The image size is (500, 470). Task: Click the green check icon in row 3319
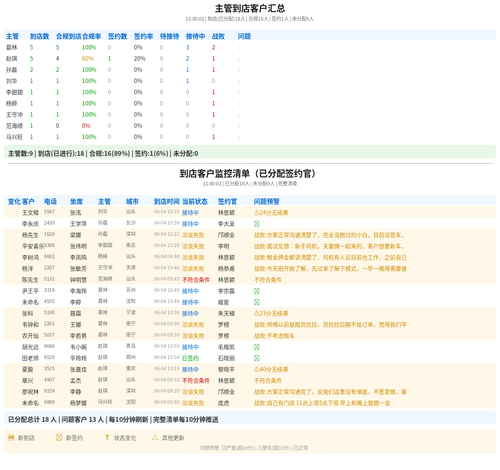pos(257,291)
